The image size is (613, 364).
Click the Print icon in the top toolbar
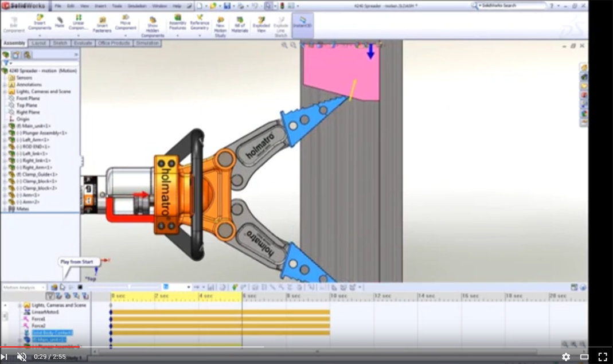[240, 6]
